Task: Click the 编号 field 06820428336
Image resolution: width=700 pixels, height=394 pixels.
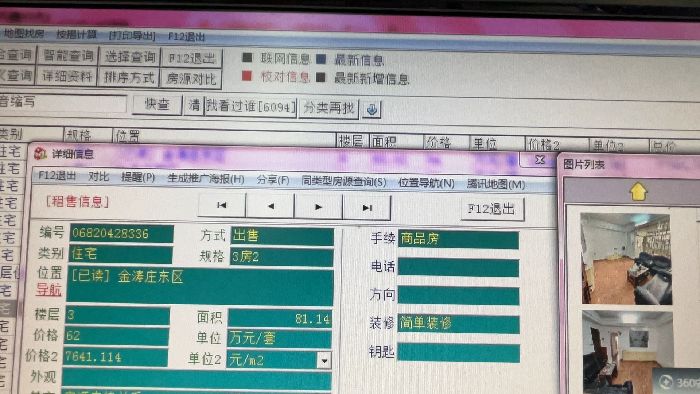Action: click(x=121, y=233)
